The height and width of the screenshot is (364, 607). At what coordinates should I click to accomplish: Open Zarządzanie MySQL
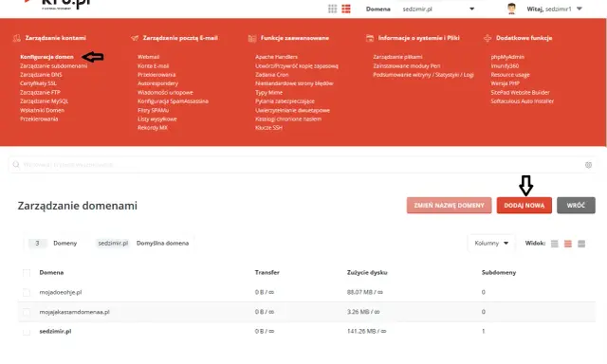(x=45, y=101)
